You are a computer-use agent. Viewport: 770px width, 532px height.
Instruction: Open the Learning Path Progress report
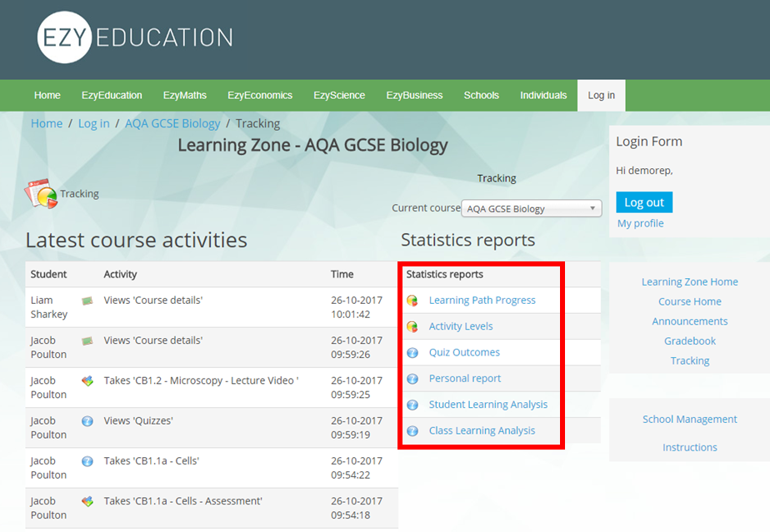pos(482,301)
